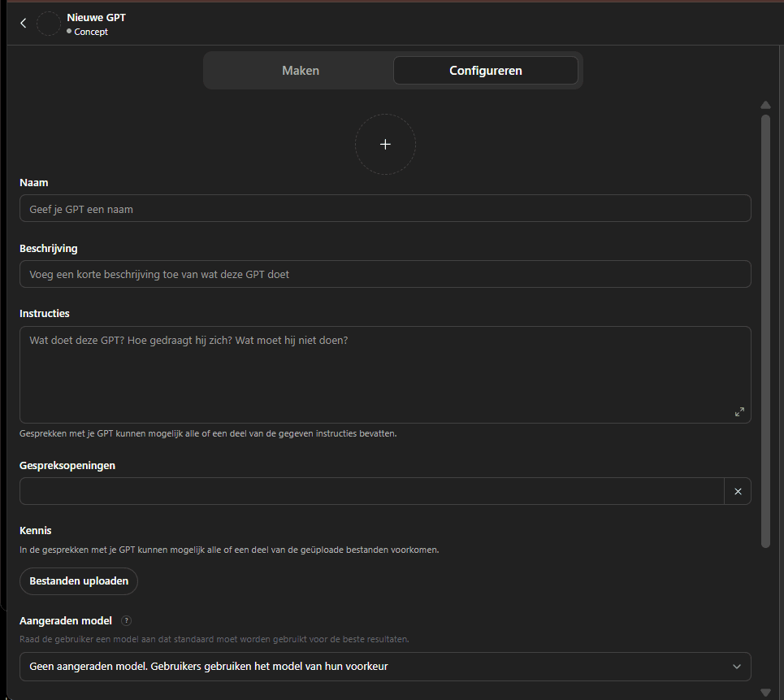Click the plus icon to add a GPT image

385,144
